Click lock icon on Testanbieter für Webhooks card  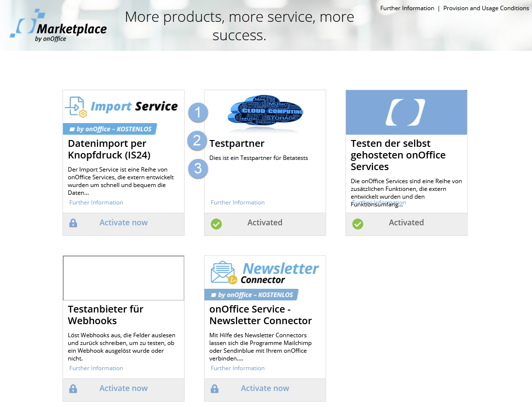click(x=73, y=389)
